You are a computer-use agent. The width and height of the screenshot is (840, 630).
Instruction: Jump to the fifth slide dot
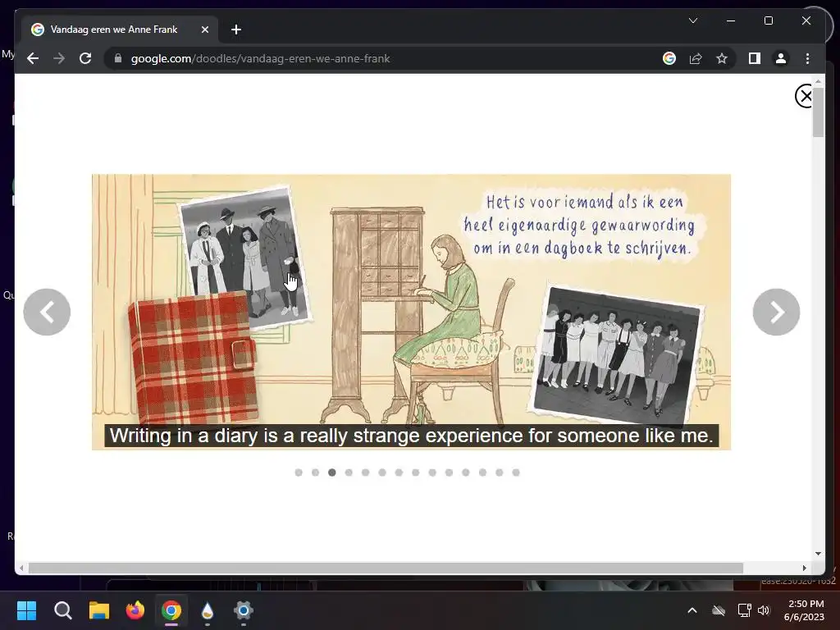click(x=365, y=472)
